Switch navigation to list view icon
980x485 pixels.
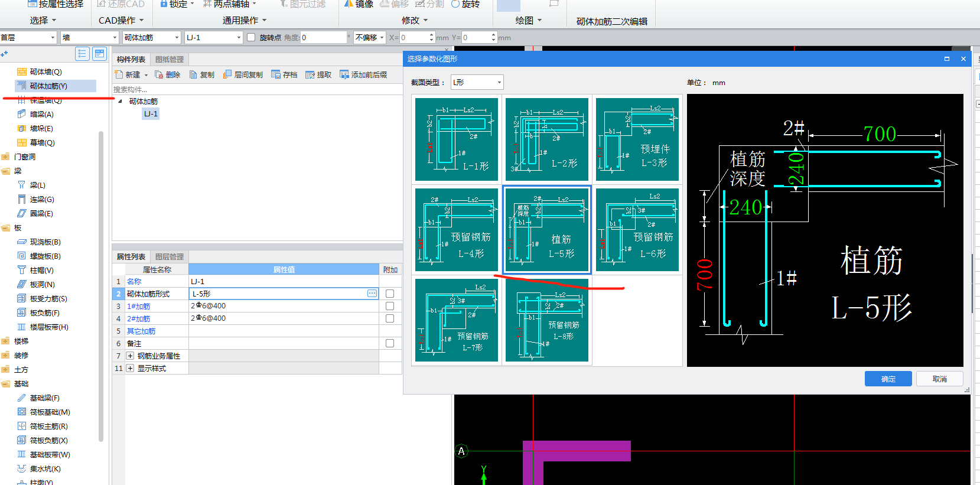pyautogui.click(x=82, y=54)
